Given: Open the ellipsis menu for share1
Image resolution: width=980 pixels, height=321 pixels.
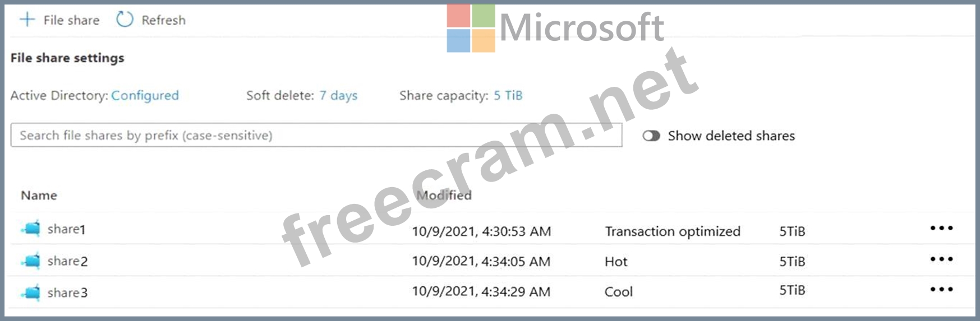Looking at the screenshot, I should [941, 228].
